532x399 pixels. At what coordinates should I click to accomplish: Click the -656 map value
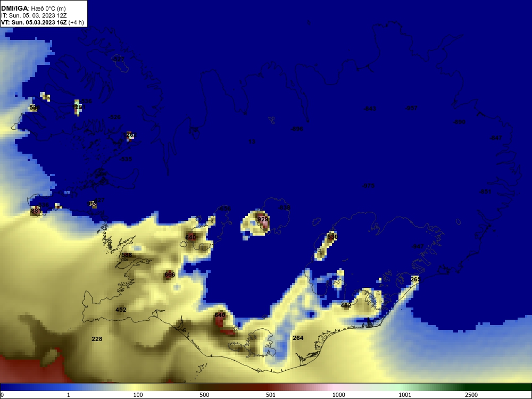(224, 209)
